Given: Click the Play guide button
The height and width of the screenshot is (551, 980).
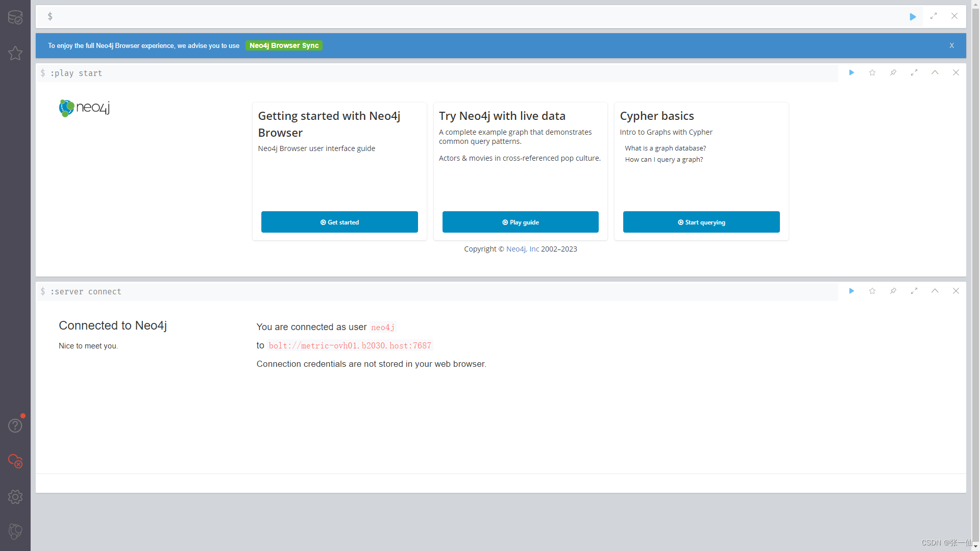Looking at the screenshot, I should (x=520, y=222).
